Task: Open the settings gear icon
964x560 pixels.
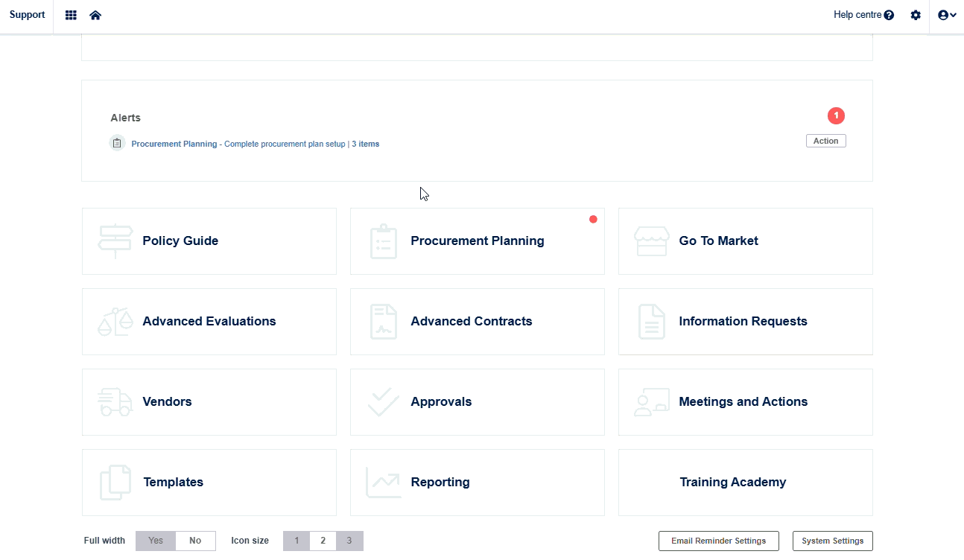Action: (916, 15)
